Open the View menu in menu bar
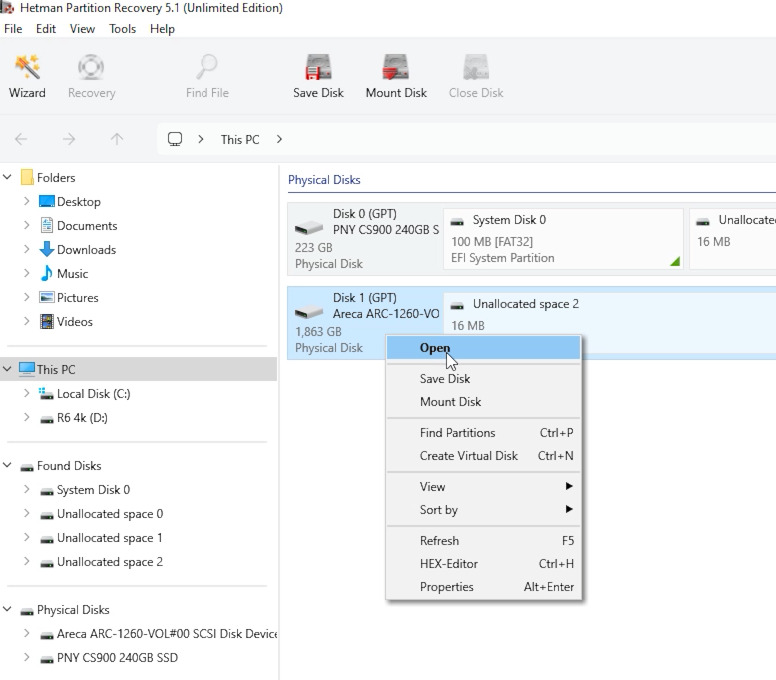 tap(82, 29)
